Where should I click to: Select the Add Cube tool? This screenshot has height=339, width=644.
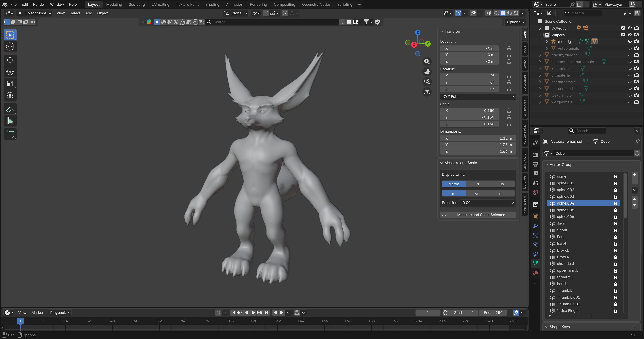(x=10, y=134)
